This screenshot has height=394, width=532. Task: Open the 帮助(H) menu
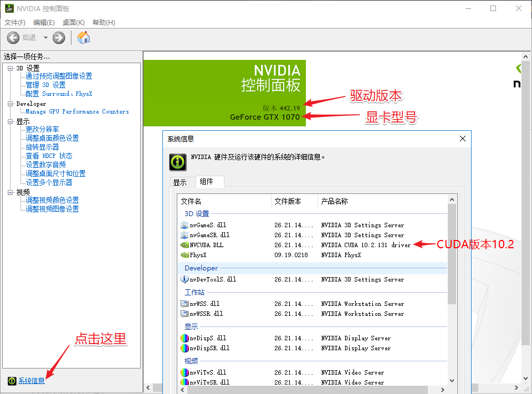tap(104, 22)
